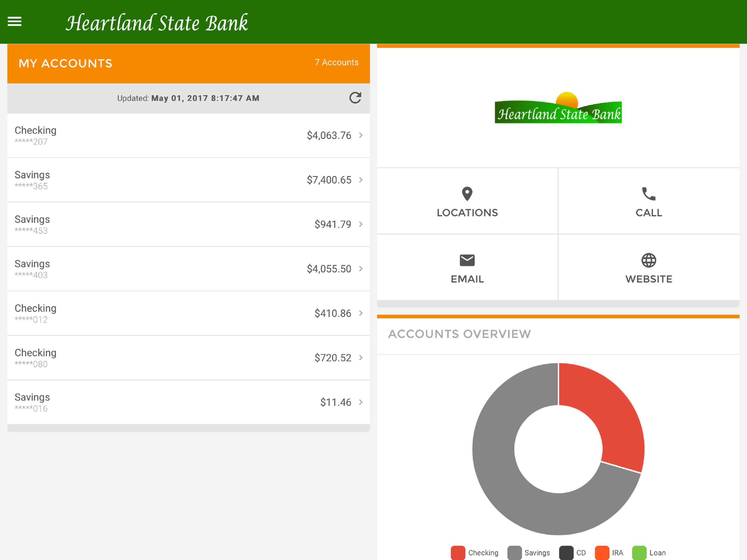Expand Checking account ending 012 chevron
Screen dimensions: 747x560
click(361, 313)
